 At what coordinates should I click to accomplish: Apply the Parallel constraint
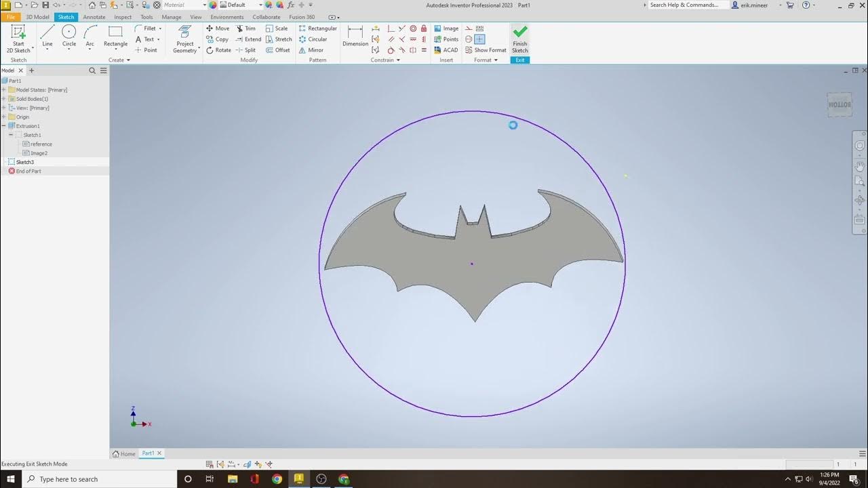[391, 39]
